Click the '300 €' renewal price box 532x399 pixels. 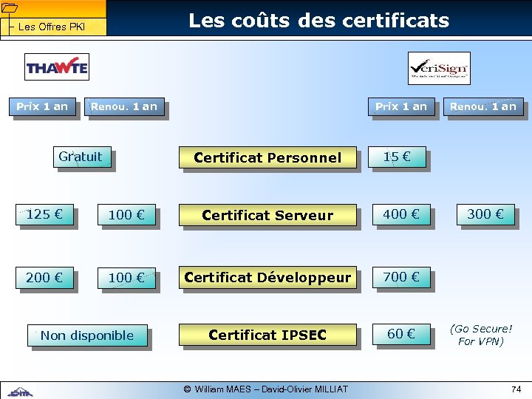click(x=485, y=214)
